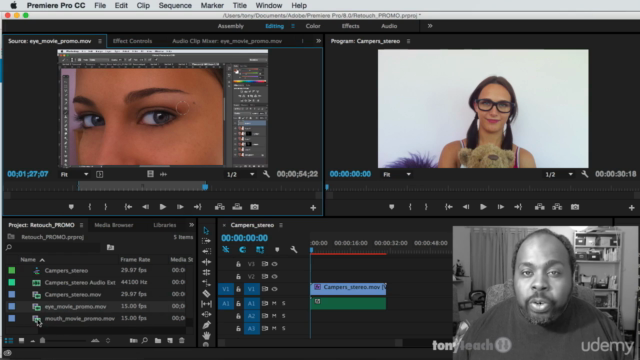Select the Track Select tool
The width and height of the screenshot is (640, 360).
206,241
